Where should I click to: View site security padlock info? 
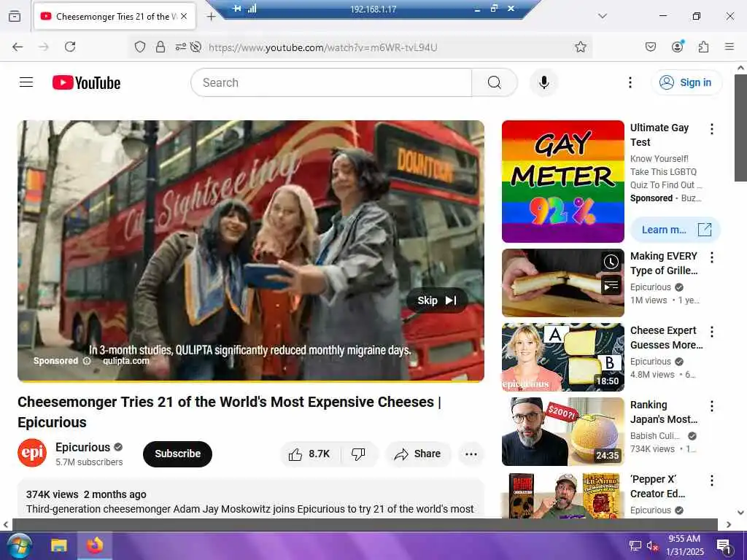(x=160, y=47)
